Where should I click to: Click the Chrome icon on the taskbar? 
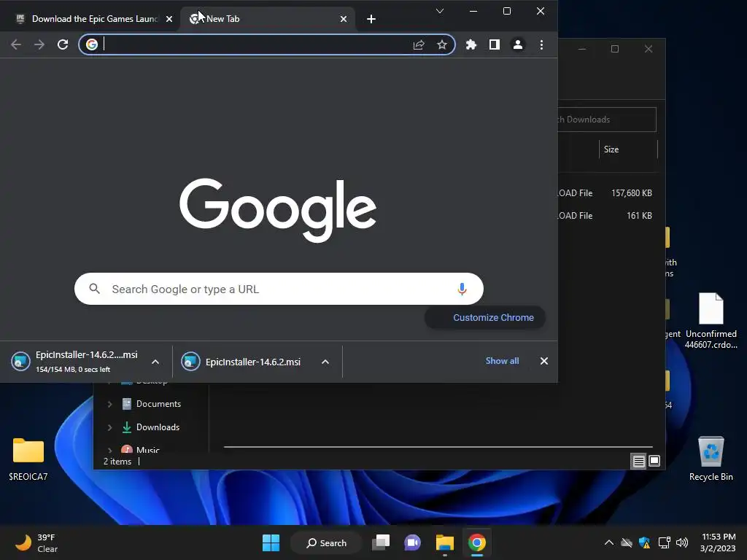click(x=476, y=542)
